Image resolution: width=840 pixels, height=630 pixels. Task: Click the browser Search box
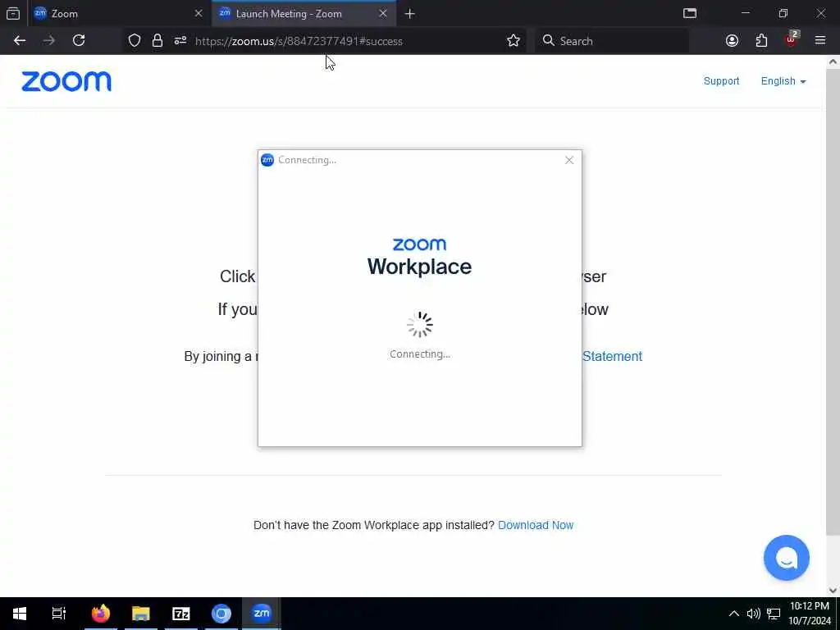(612, 41)
